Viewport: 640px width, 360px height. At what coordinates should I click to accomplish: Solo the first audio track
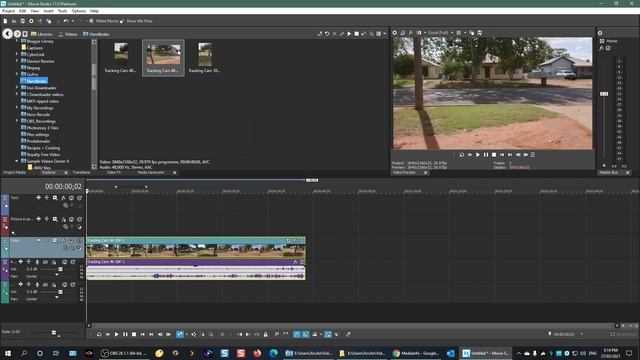(x=73, y=262)
